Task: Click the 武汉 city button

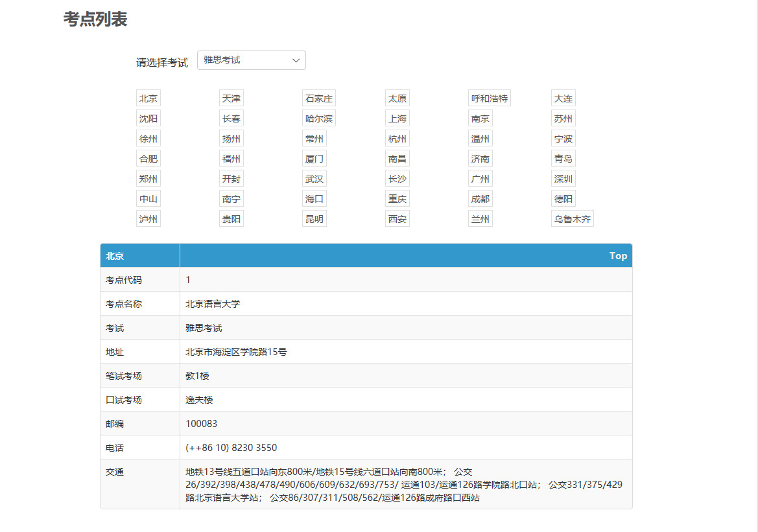Action: 314,178
